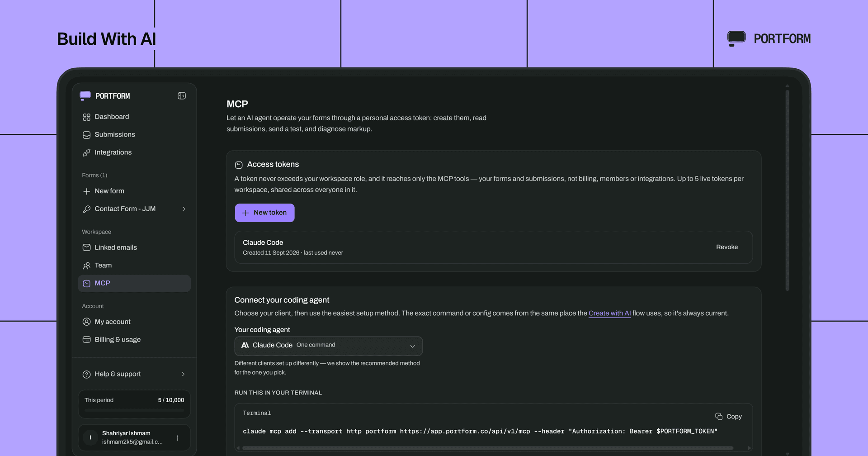868x456 pixels.
Task: Create a New form in the sidebar
Action: pyautogui.click(x=134, y=191)
